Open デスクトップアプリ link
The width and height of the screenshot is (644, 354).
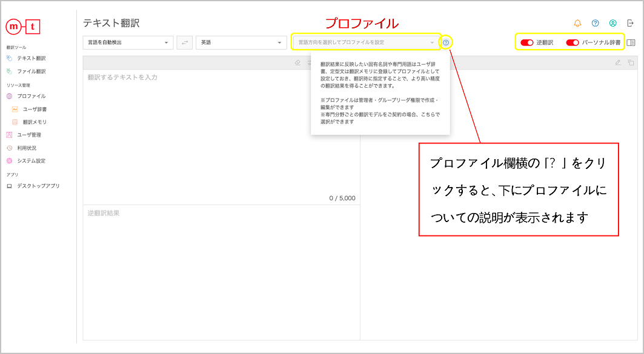pyautogui.click(x=38, y=186)
